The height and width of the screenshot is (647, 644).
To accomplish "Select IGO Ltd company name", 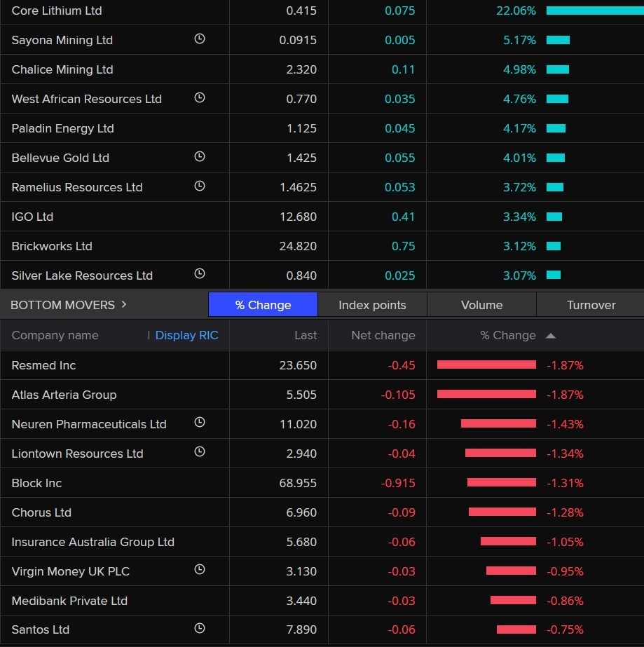I will coord(32,217).
